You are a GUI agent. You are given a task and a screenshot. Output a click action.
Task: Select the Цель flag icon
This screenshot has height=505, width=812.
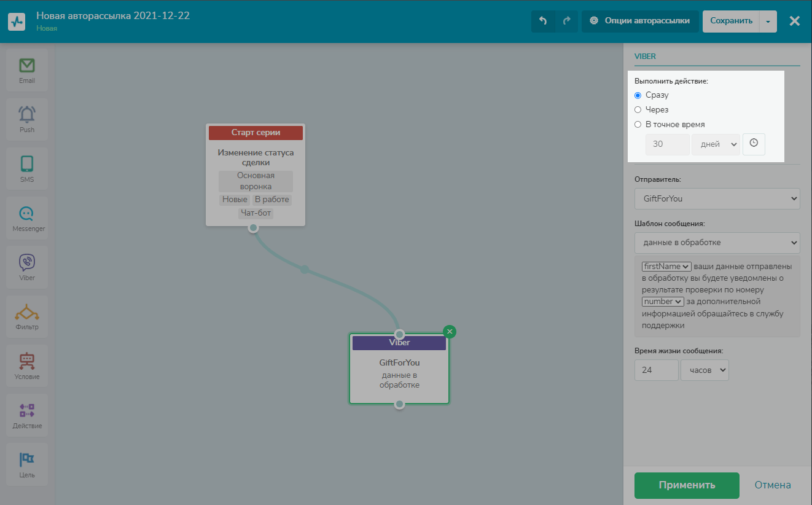pyautogui.click(x=26, y=460)
